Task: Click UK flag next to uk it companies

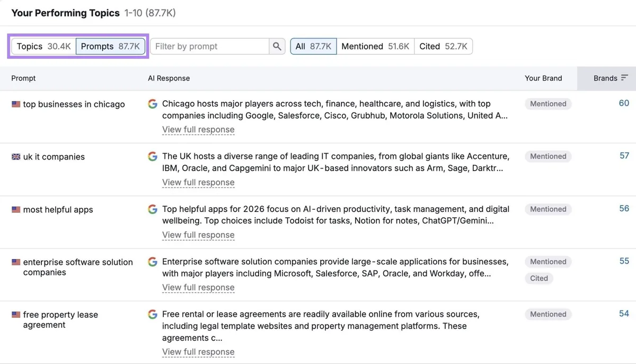Action: [16, 157]
